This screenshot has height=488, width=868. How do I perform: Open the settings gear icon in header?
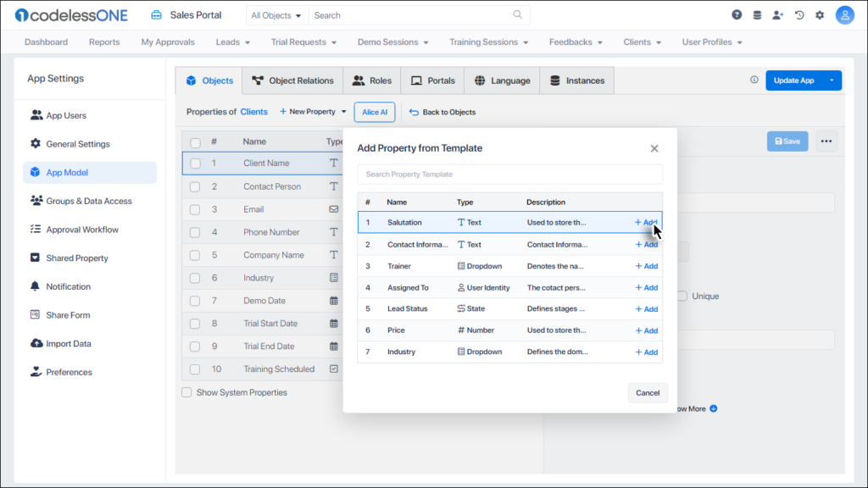click(820, 15)
